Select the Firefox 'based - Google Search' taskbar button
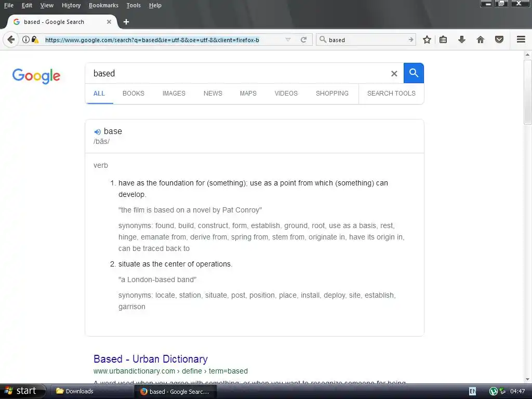 click(x=176, y=392)
